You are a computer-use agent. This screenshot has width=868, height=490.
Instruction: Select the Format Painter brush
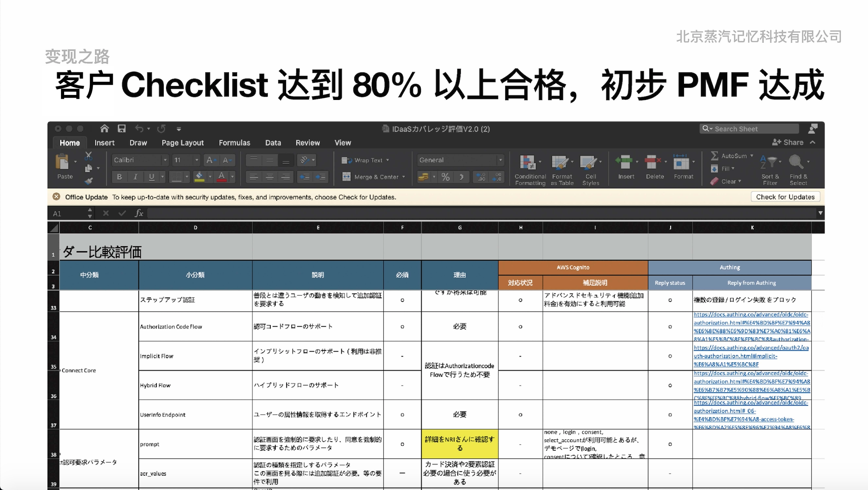click(89, 181)
